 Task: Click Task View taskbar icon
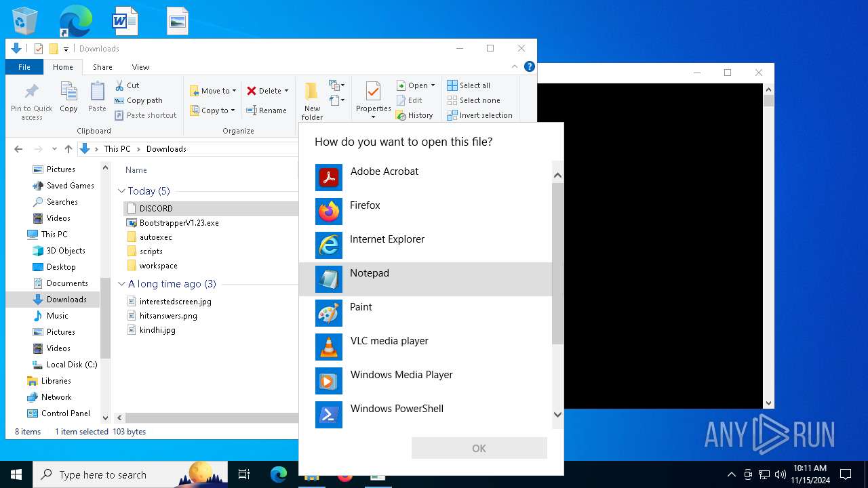(244, 474)
